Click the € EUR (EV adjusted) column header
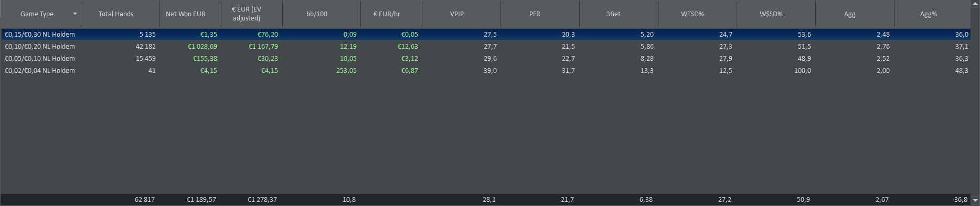Image resolution: width=980 pixels, height=206 pixels. [x=252, y=14]
